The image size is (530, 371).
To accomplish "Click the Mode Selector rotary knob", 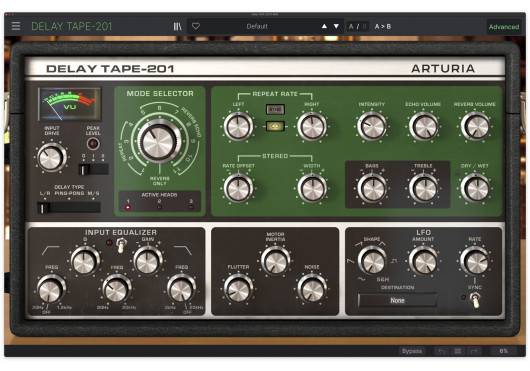I will (159, 141).
